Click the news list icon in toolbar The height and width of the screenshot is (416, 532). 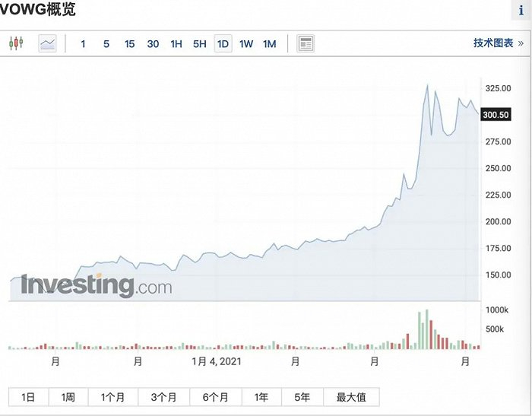pos(306,43)
